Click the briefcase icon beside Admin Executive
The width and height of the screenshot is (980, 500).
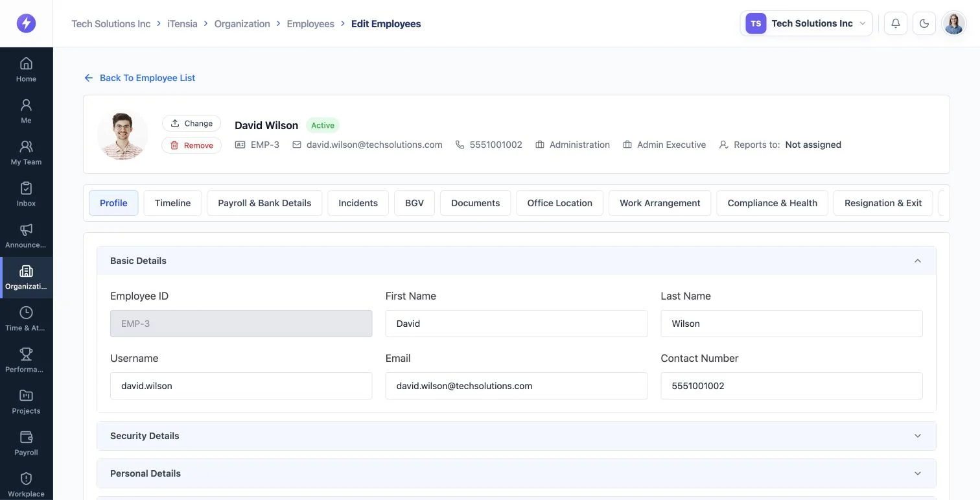627,145
